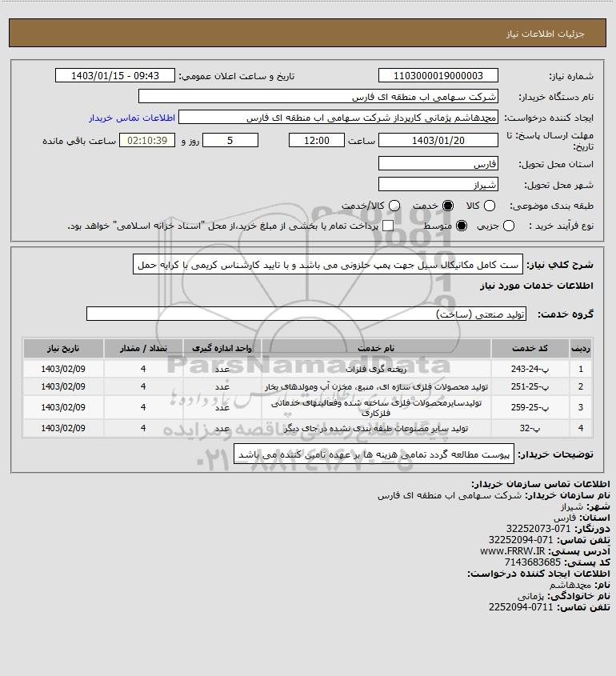616x676 pixels.
Task: Click the fax number 32252073-071
Action: tap(538, 529)
